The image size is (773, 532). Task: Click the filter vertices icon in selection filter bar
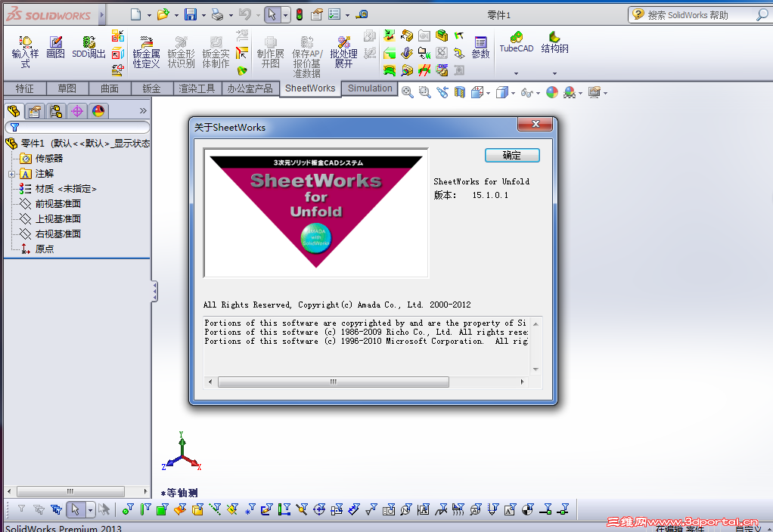tap(128, 509)
